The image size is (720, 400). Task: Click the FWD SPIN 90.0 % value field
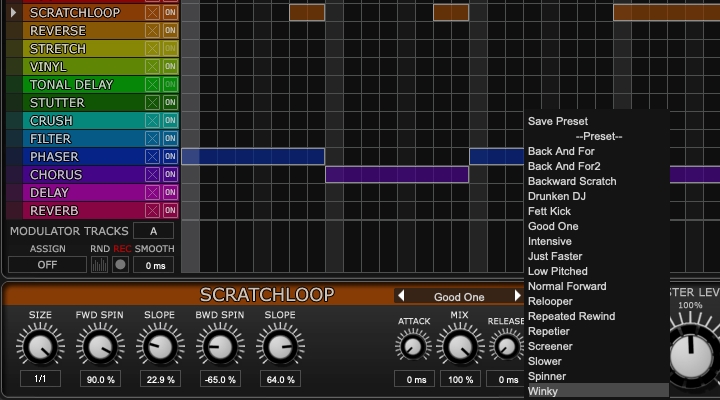tap(100, 379)
